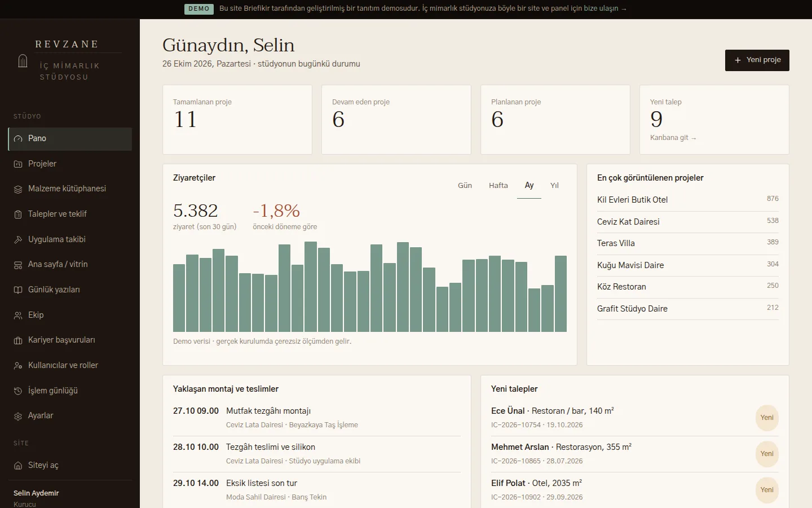Image resolution: width=812 pixels, height=508 pixels.
Task: Click the Günlük yazıları book icon
Action: (18, 290)
